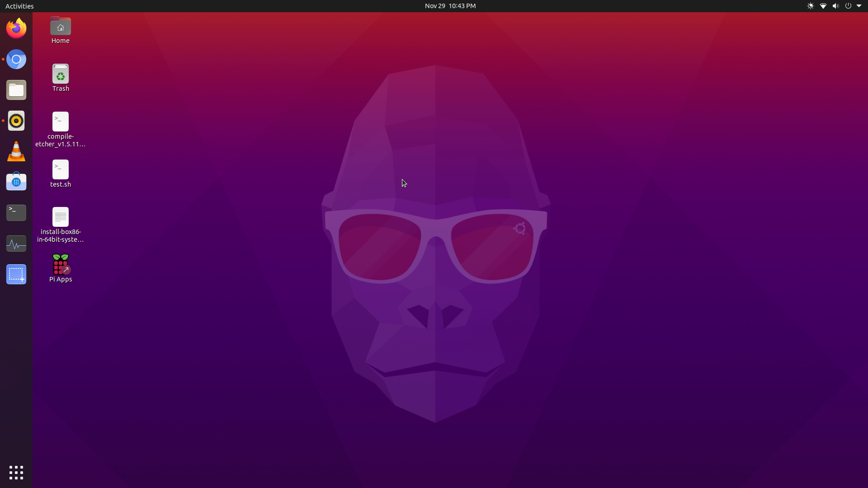Open Rhythmbox music player
Image resolution: width=868 pixels, height=488 pixels.
click(16, 121)
